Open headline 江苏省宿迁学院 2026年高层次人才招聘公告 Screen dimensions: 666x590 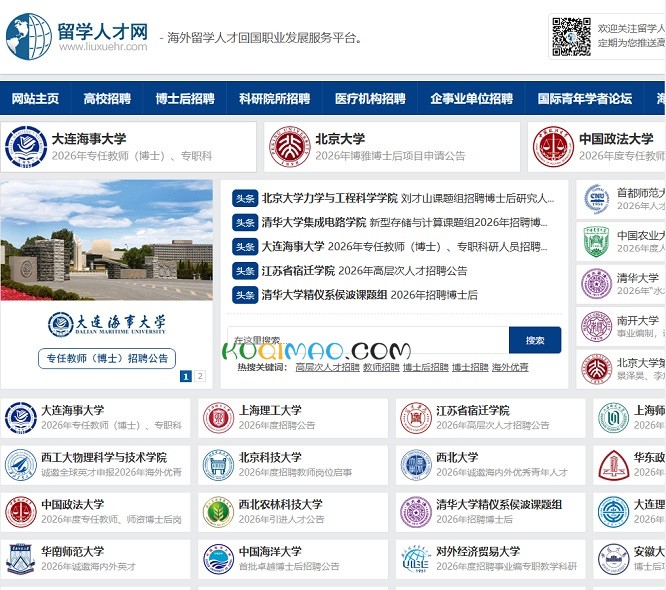click(364, 271)
